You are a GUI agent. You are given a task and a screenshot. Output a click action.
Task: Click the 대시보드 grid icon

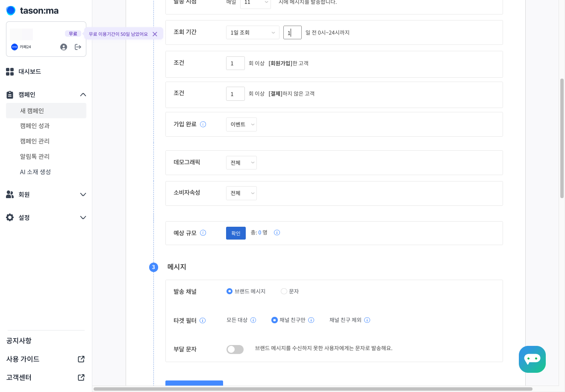[10, 72]
